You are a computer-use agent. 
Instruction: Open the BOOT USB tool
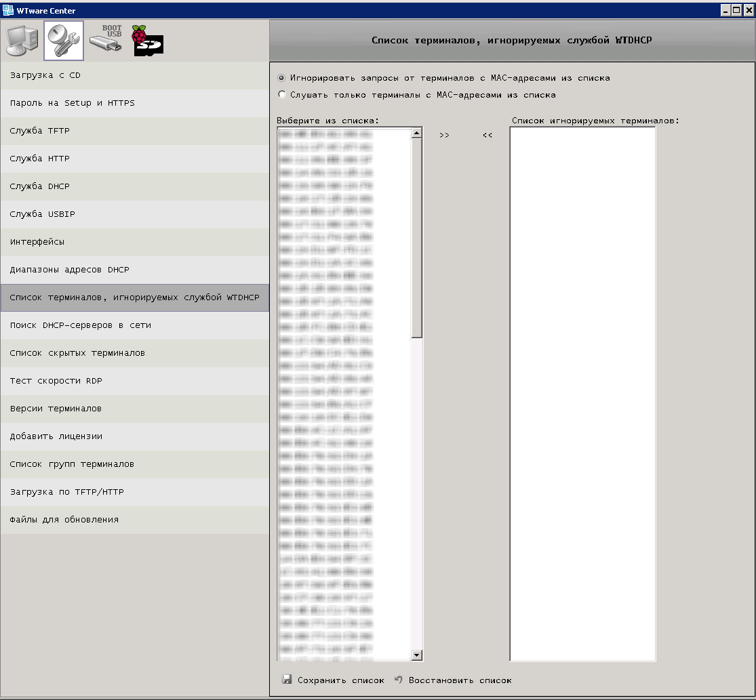click(x=105, y=40)
